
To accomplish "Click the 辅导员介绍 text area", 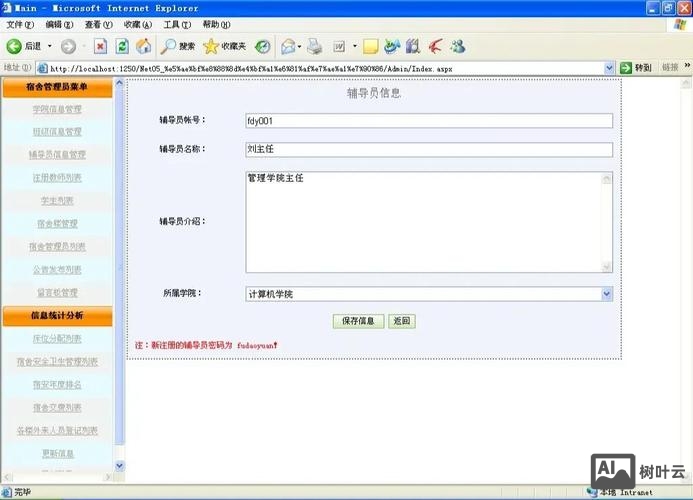I will (429, 222).
